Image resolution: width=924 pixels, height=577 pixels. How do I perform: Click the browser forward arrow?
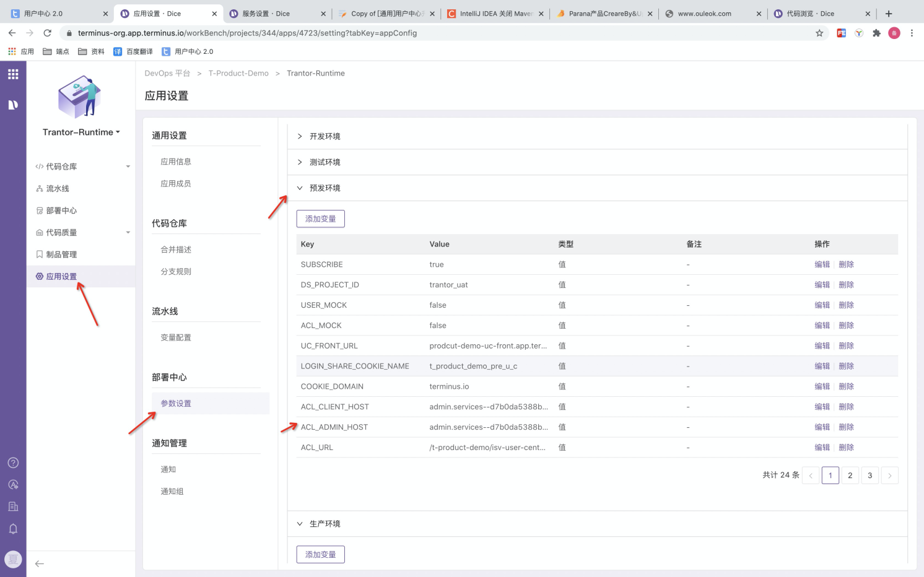(29, 33)
